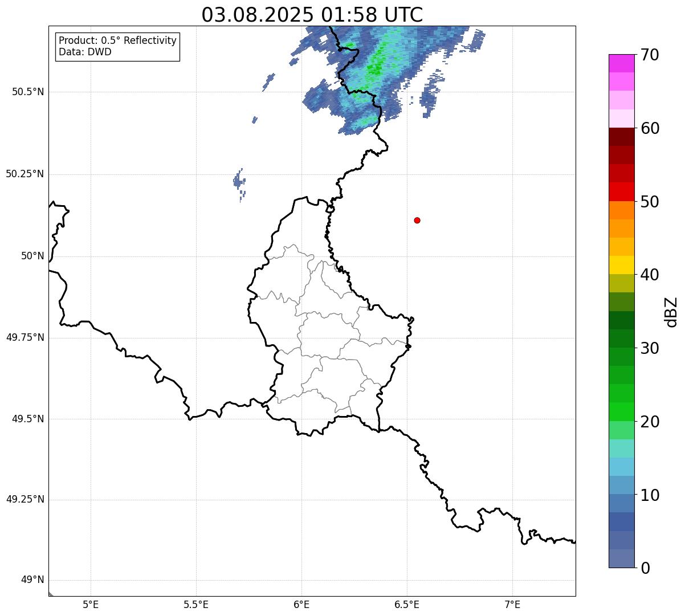
Task: Click the colorbar tick label 70
Action: (x=650, y=55)
